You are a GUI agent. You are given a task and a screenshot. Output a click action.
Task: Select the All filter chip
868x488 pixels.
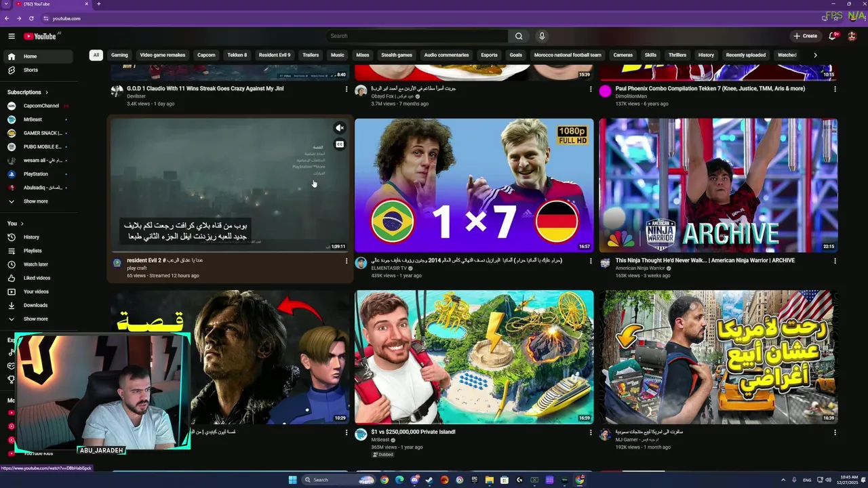(x=96, y=55)
